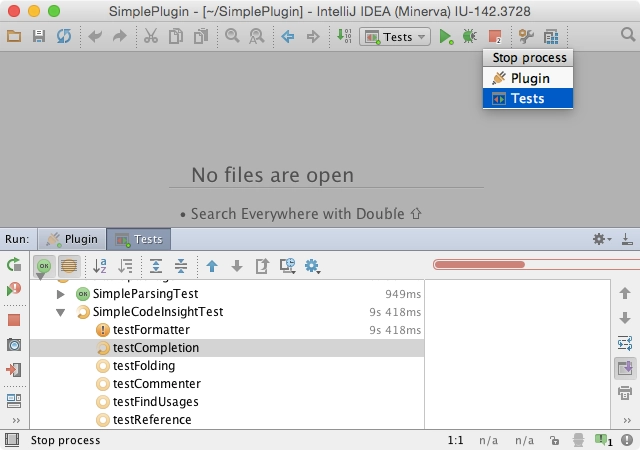The width and height of the screenshot is (640, 450).
Task: Select the testFindUsages test row
Action: (x=227, y=401)
